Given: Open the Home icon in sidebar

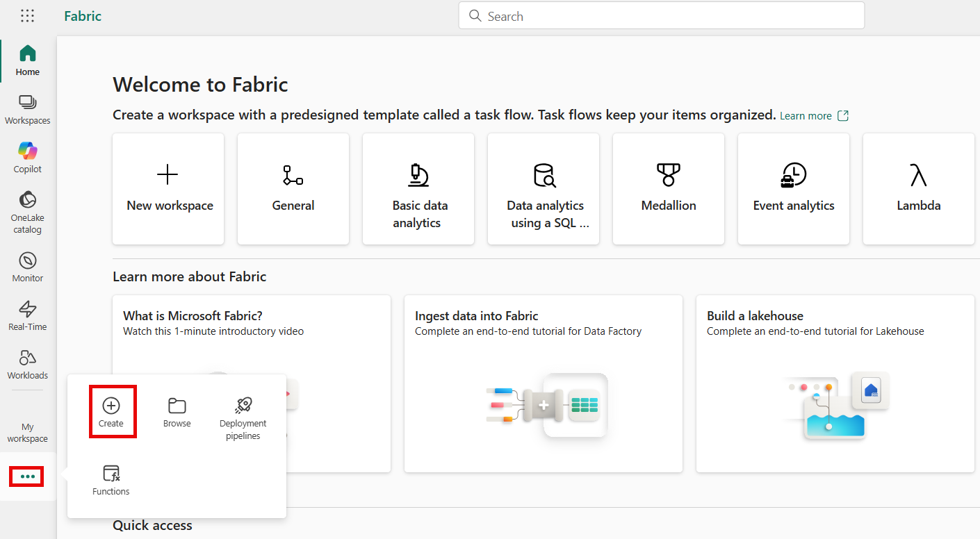Looking at the screenshot, I should point(27,60).
